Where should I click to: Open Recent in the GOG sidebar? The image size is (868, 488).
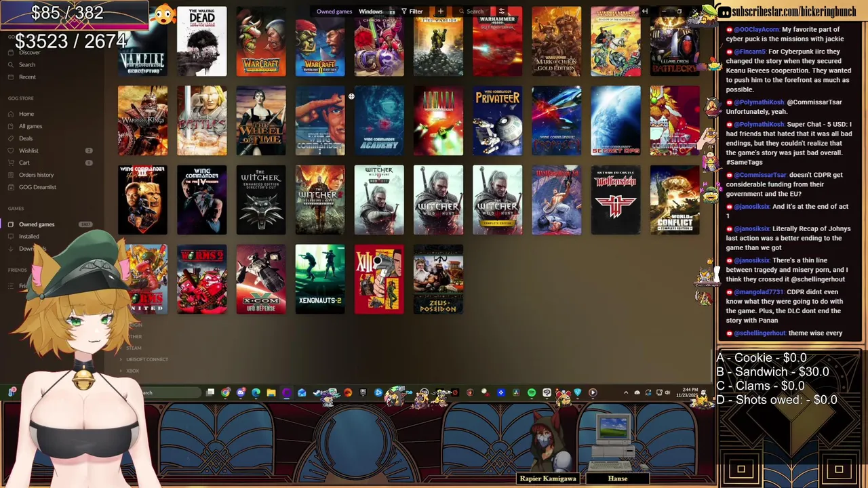27,77
